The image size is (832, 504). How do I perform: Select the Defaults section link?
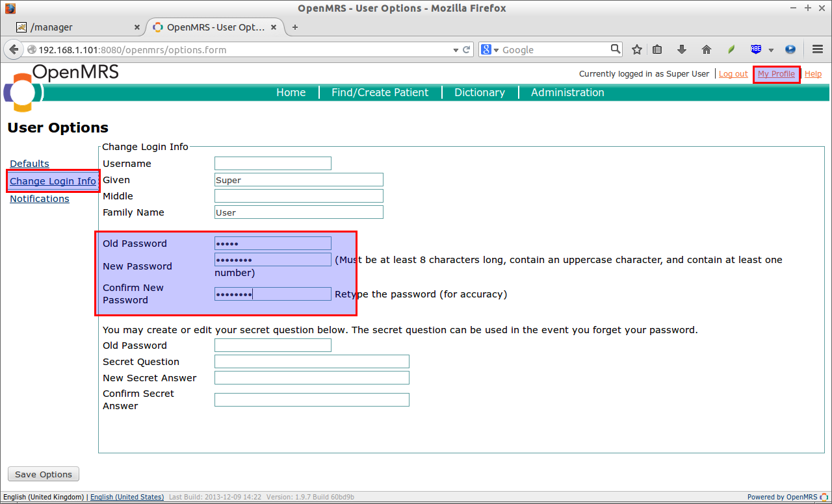point(29,164)
